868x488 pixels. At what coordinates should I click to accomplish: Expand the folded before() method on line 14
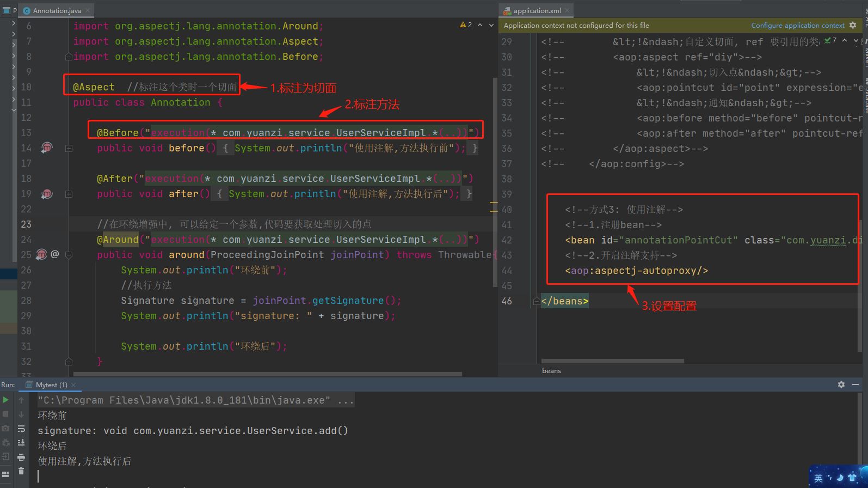pos(69,148)
